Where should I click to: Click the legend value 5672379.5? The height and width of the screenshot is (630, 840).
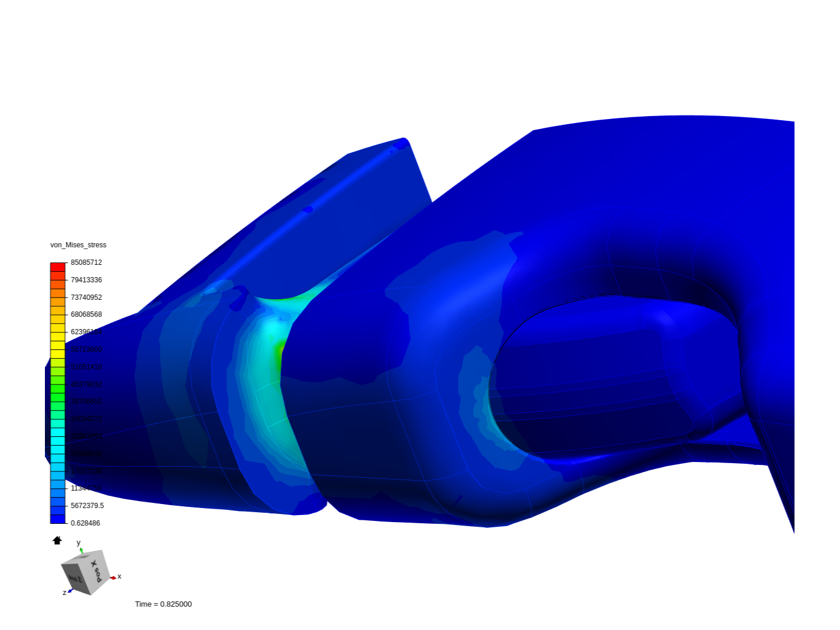point(87,506)
